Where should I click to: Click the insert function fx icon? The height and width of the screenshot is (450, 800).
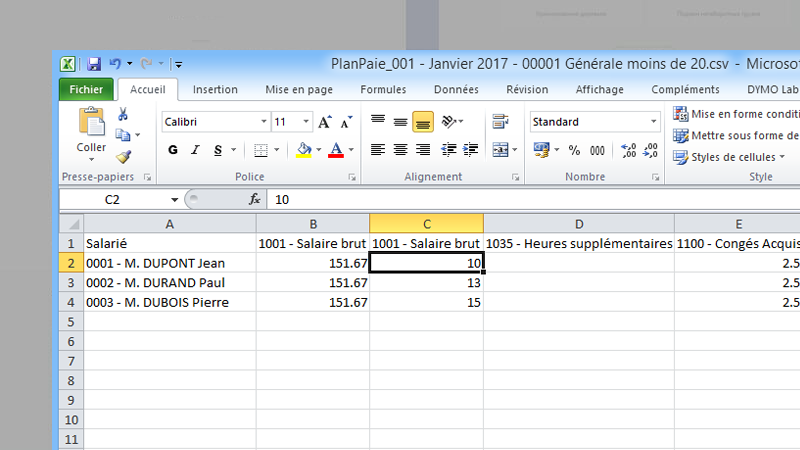tap(255, 200)
